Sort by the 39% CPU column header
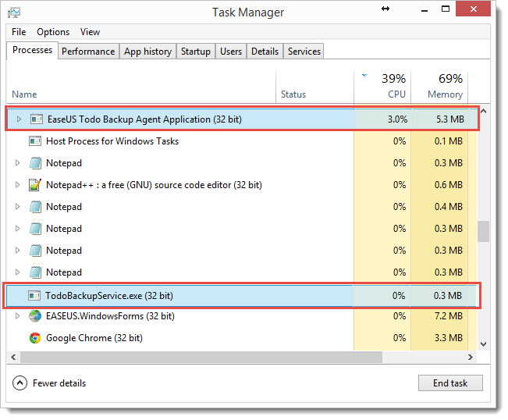The image size is (508, 420). click(x=382, y=87)
